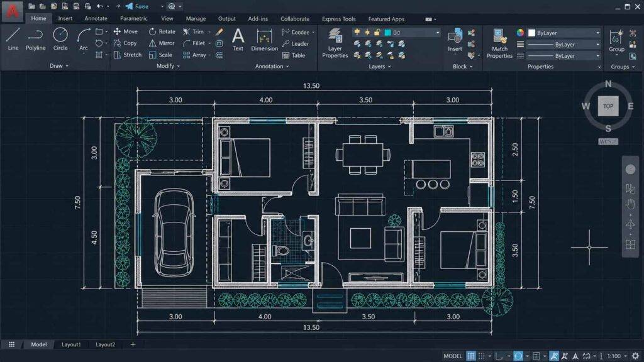Activate the Mirror command
This screenshot has width=644, height=362.
[162, 43]
